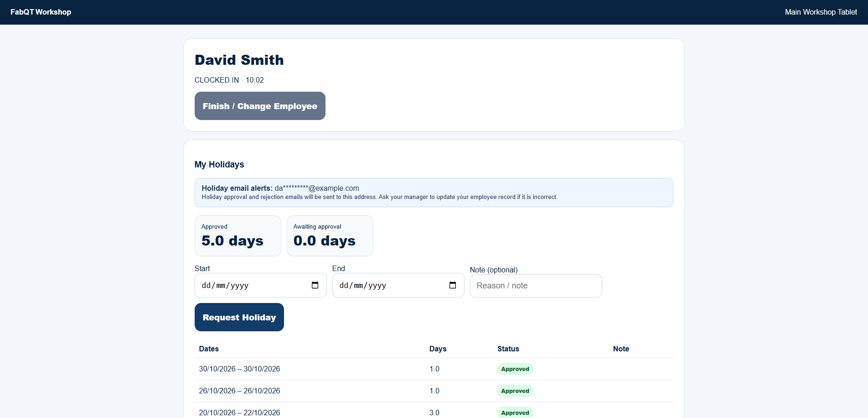The width and height of the screenshot is (868, 418).
Task: Click the Approved badge for 20/10/2026 holiday
Action: click(515, 412)
